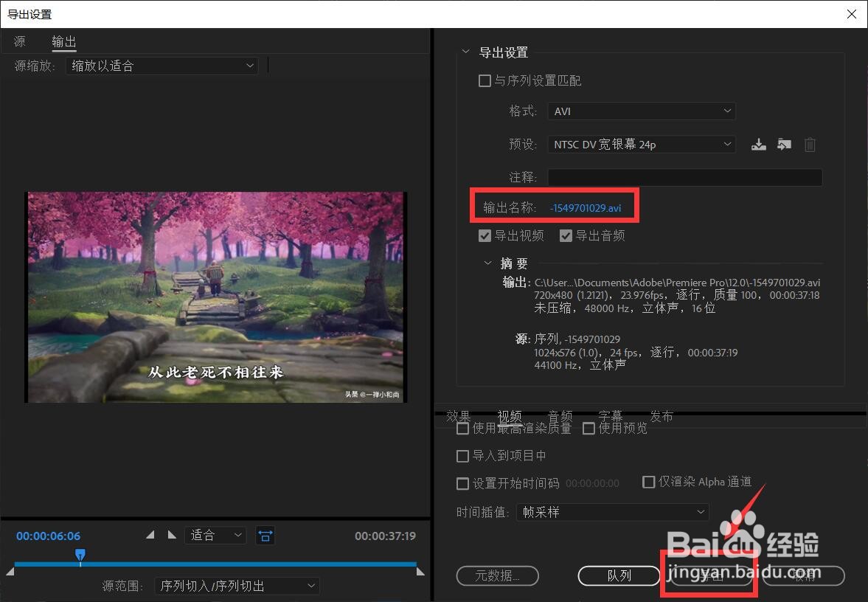This screenshot has height=602, width=868.
Task: Open the 音频 tab
Action: (560, 416)
